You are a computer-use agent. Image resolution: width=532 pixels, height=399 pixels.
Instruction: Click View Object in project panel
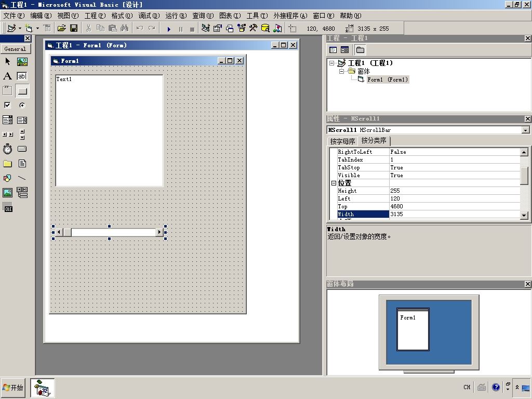345,50
